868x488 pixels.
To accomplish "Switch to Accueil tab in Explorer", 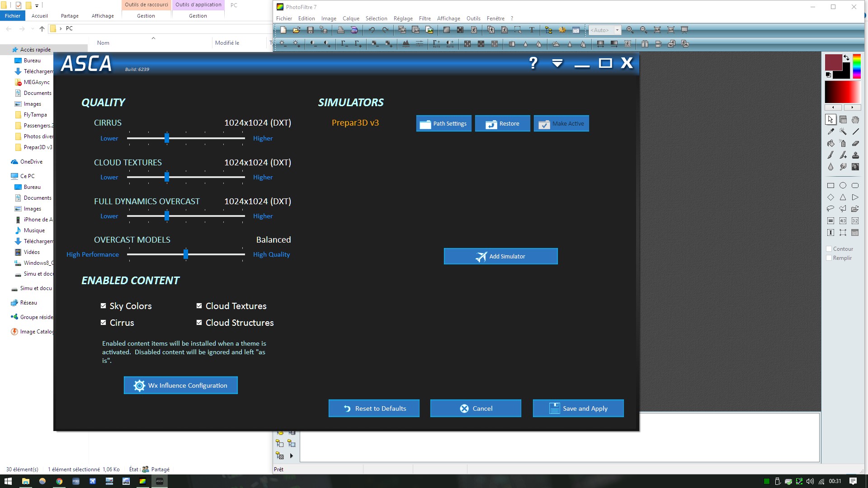I will (40, 16).
